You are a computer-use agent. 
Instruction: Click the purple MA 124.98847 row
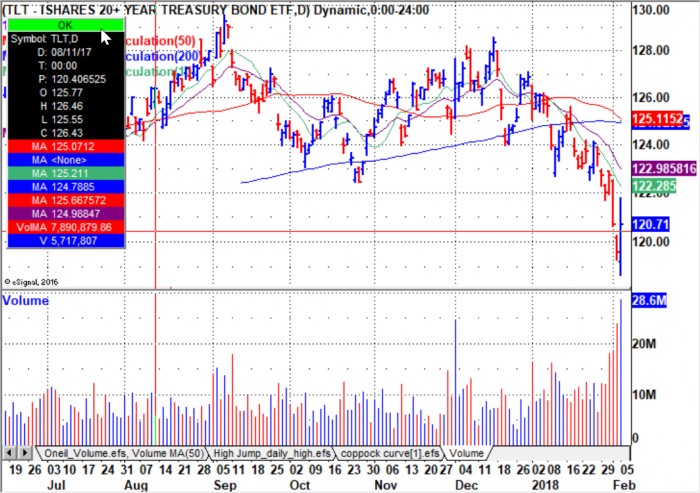click(66, 213)
